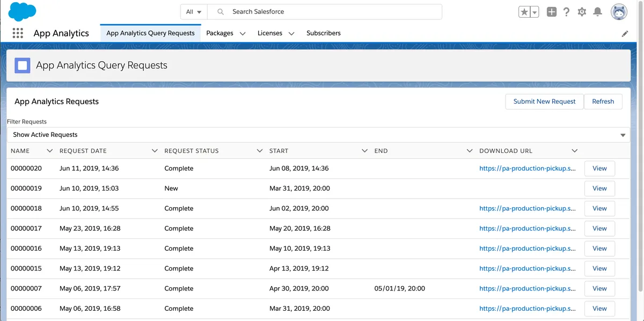Click the REQUEST STATUS column header
644x321 pixels.
tap(192, 151)
